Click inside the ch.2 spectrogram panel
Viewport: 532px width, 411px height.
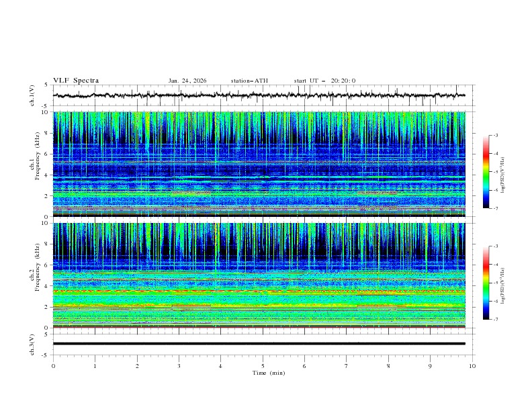coord(259,275)
